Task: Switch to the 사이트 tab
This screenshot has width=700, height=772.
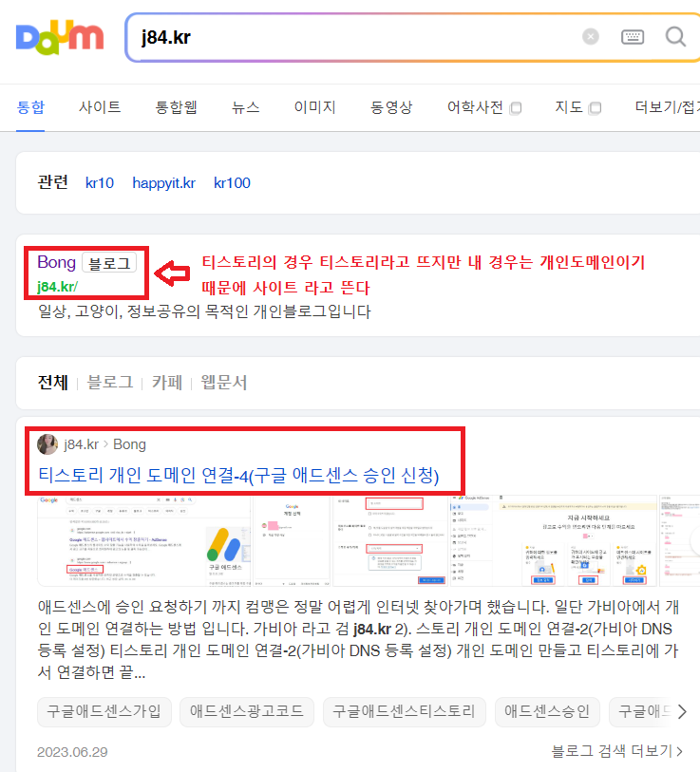Action: [x=100, y=107]
